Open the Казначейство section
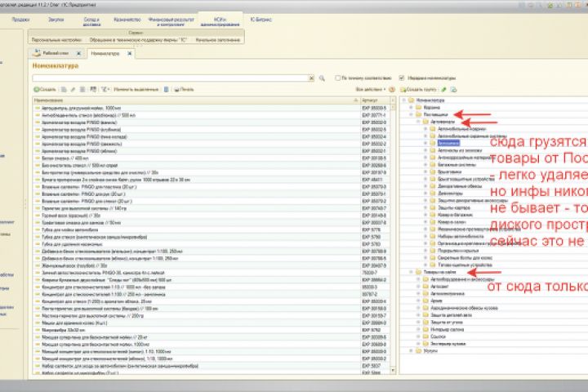Image resolution: width=588 pixels, height=392 pixels. pos(127,20)
